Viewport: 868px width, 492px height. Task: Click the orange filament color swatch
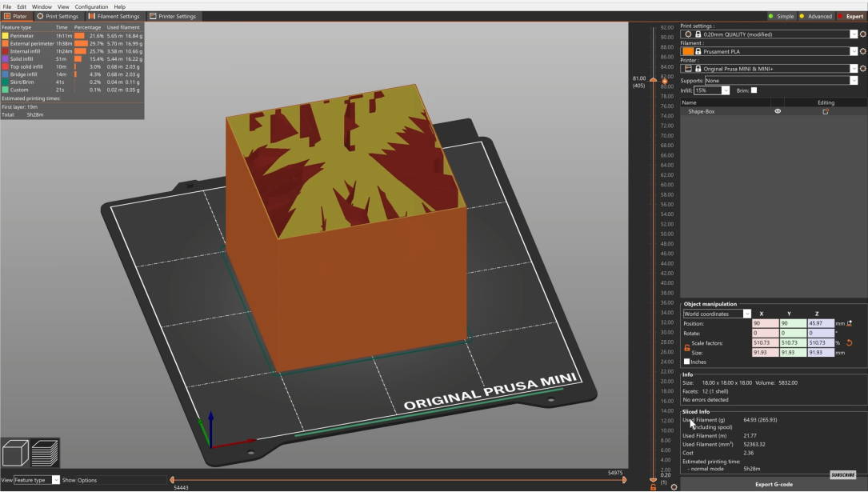coord(688,51)
